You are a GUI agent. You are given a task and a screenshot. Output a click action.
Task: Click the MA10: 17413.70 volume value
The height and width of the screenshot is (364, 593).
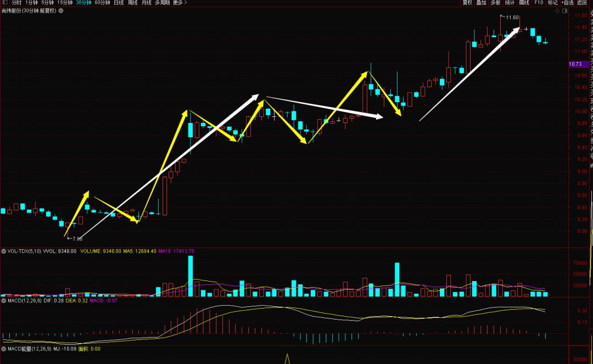point(176,251)
